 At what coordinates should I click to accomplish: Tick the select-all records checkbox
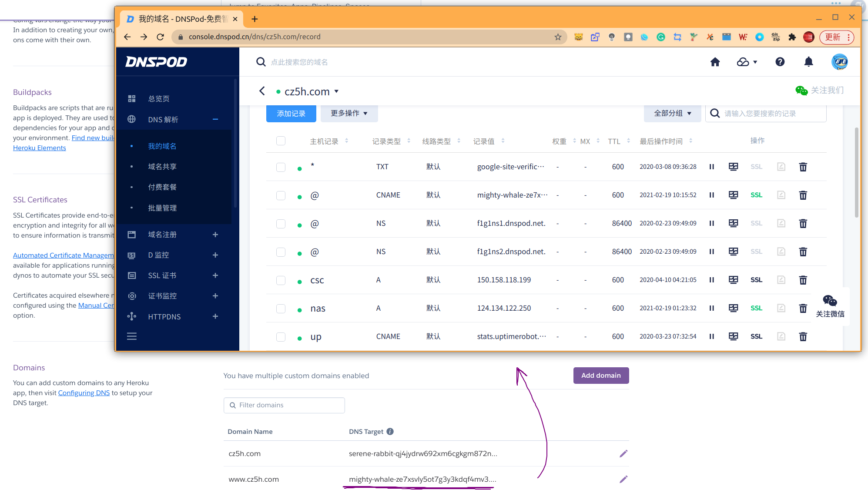point(281,141)
